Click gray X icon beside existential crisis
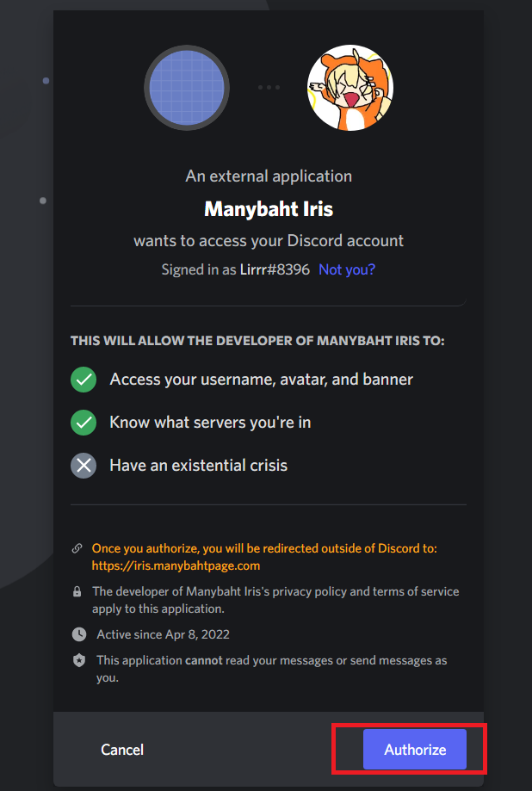 84,465
